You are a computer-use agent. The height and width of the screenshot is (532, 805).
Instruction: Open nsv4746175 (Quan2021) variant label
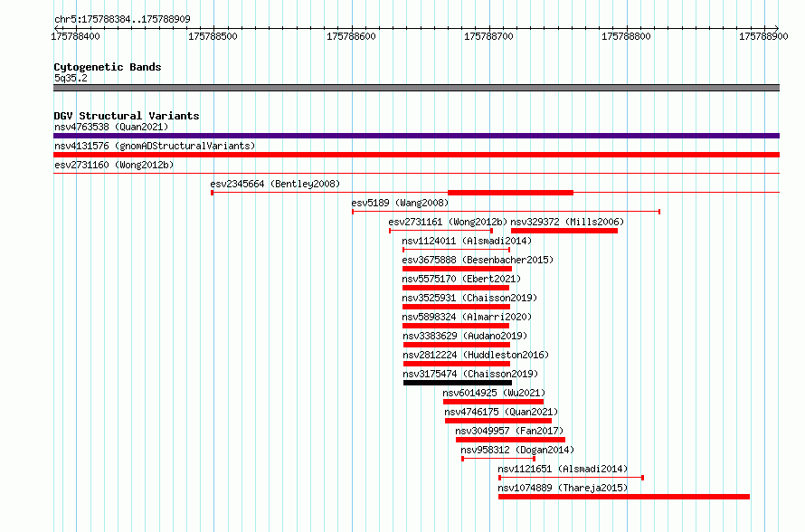(501, 412)
